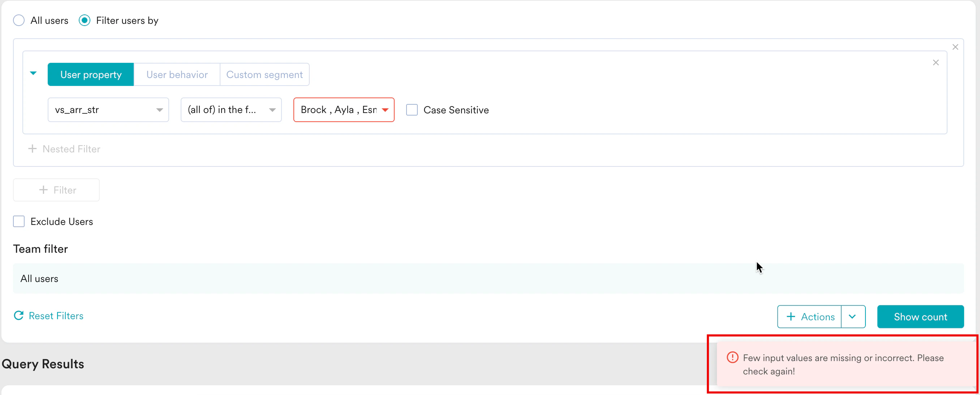Image resolution: width=980 pixels, height=395 pixels.
Task: Remove the inner filter row with X
Action: click(936, 63)
